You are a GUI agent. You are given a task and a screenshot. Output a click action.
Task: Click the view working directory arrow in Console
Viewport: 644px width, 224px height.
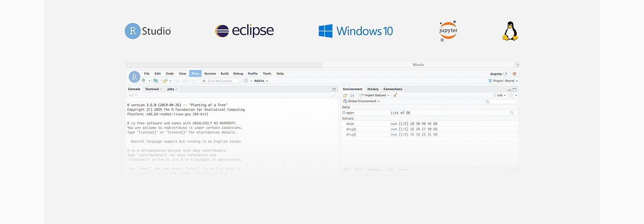click(135, 95)
